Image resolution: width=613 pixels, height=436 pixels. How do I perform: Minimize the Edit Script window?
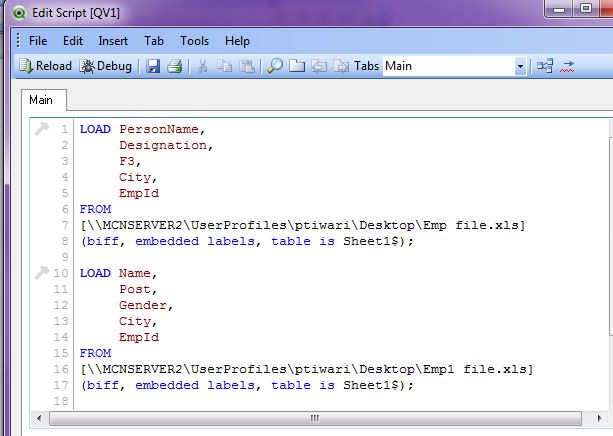559,9
